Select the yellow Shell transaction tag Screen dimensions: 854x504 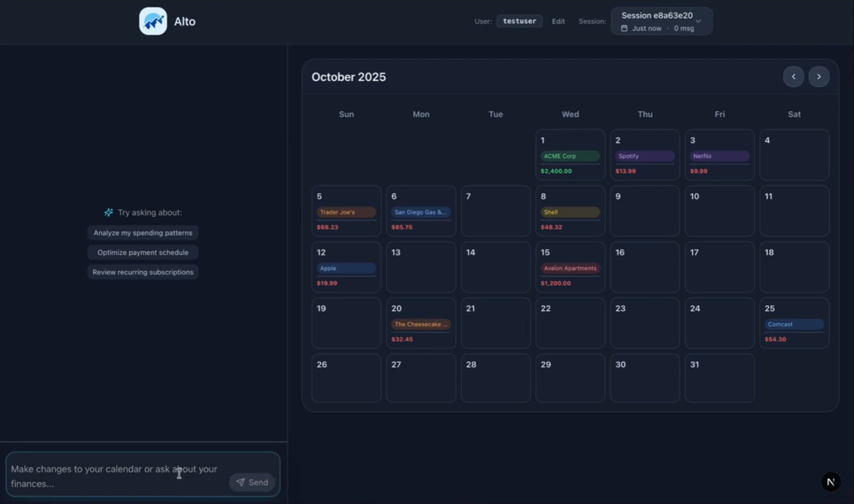pos(570,212)
